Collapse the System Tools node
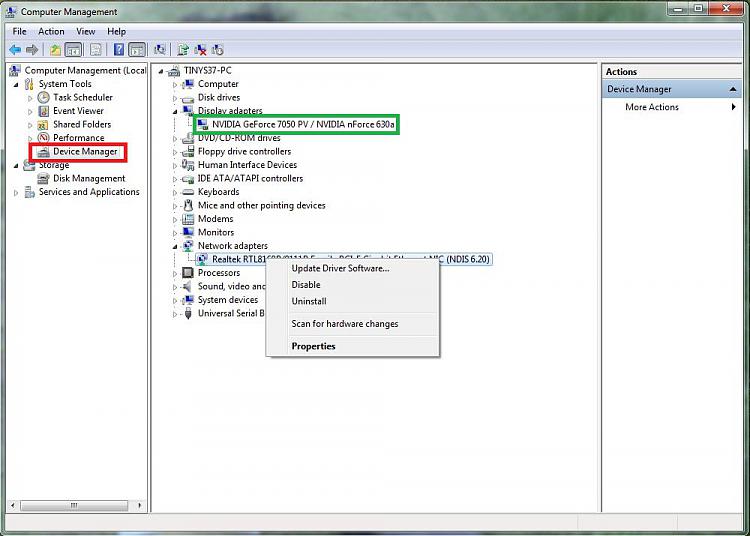The image size is (750, 536). (16, 85)
